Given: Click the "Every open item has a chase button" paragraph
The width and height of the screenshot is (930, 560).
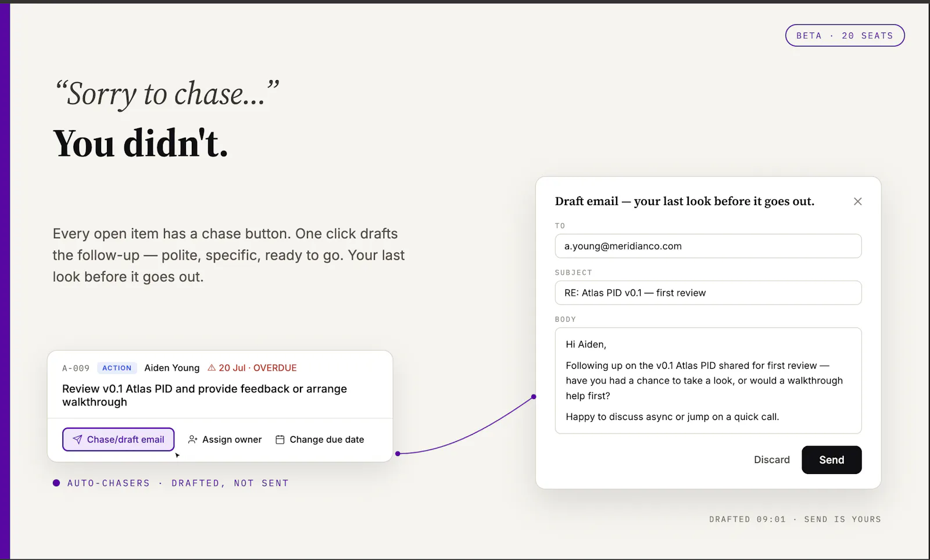Looking at the screenshot, I should [x=228, y=256].
